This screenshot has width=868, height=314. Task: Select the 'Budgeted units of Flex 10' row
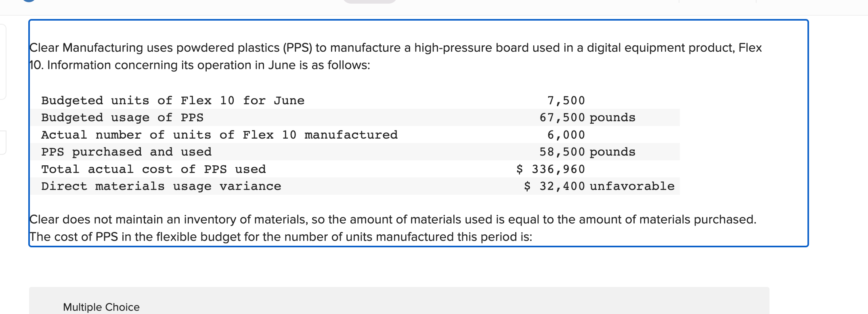pyautogui.click(x=174, y=100)
